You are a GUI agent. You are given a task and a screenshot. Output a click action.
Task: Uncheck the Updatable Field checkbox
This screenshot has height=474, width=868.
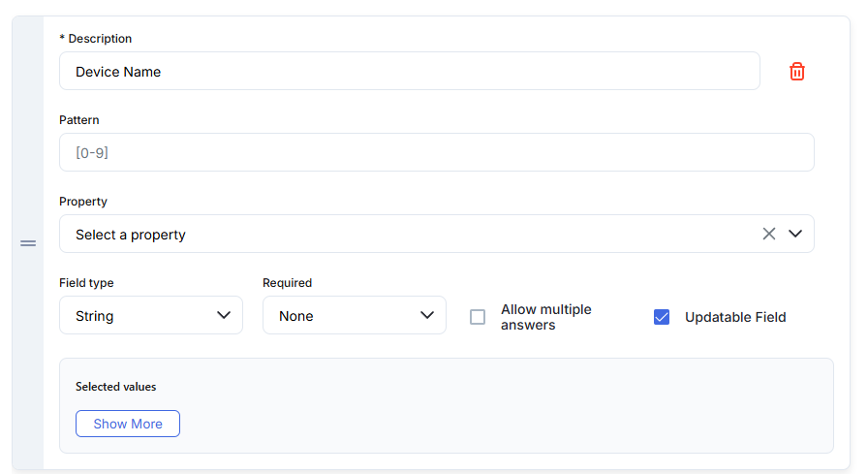(x=662, y=317)
